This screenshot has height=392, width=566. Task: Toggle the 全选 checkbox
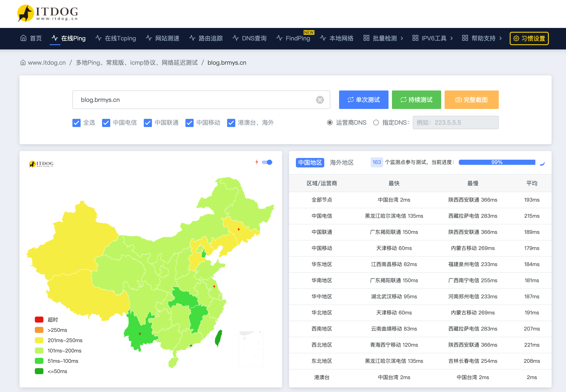pos(76,123)
